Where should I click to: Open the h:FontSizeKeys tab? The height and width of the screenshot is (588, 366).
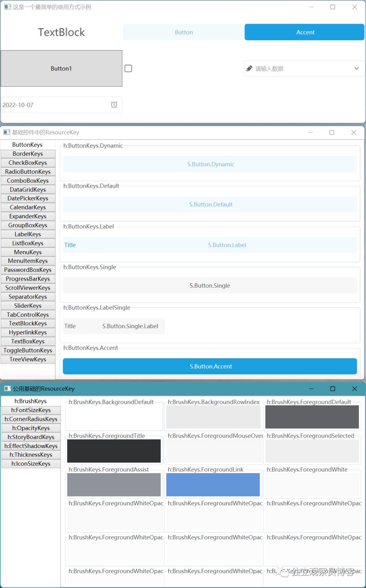click(31, 410)
